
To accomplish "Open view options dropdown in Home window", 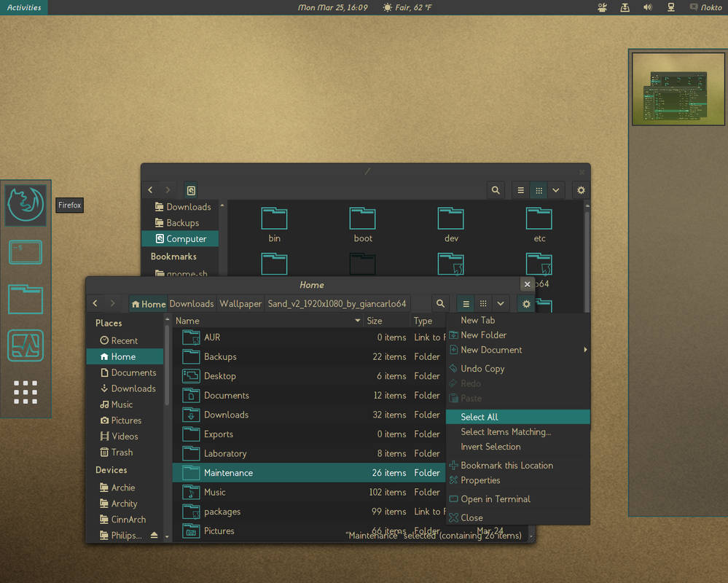I will point(501,304).
